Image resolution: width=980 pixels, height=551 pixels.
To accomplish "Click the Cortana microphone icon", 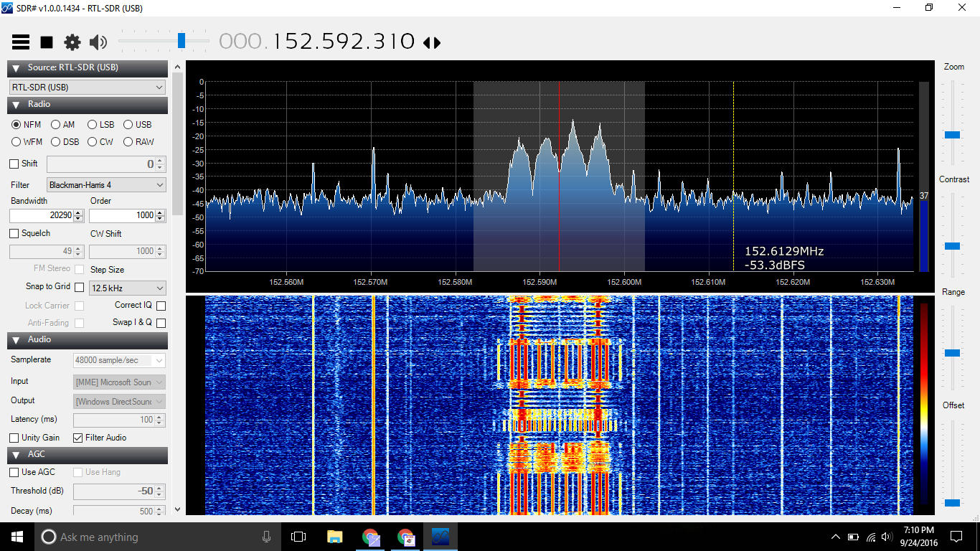I will [x=266, y=537].
